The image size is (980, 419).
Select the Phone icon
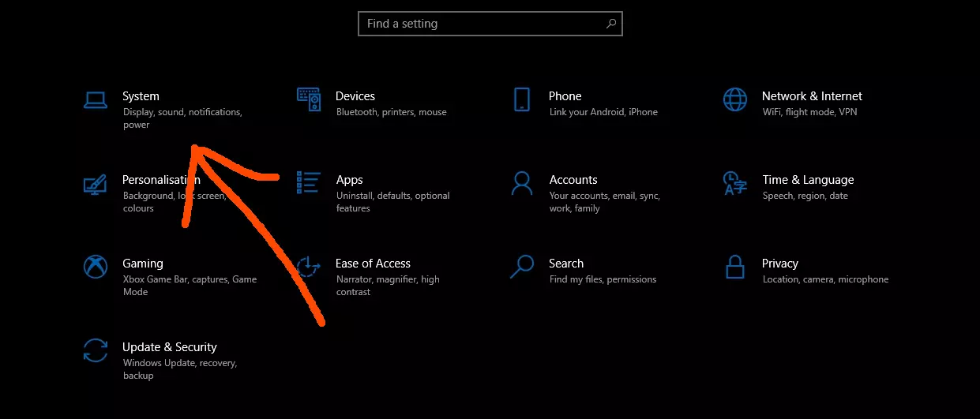coord(521,100)
